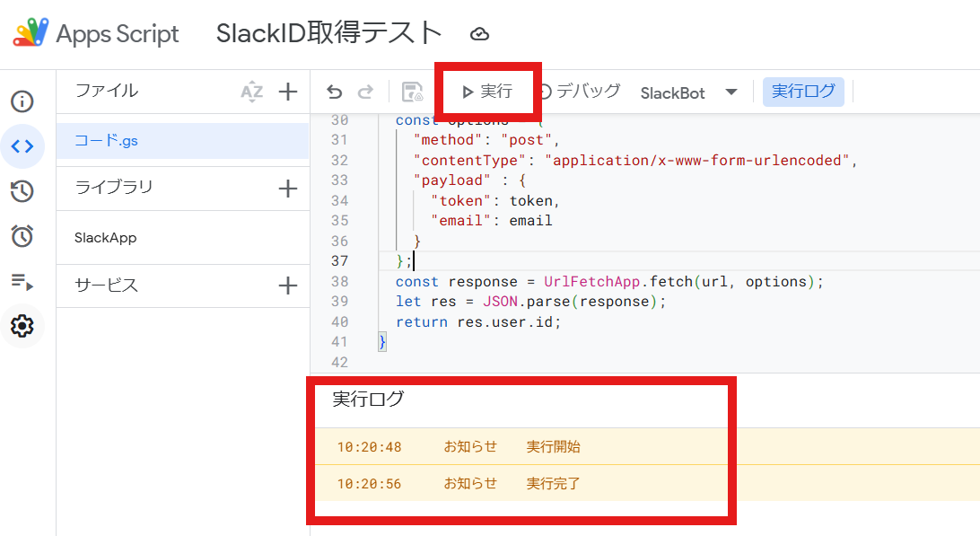
Task: Add a service with plus icon
Action: 287,286
